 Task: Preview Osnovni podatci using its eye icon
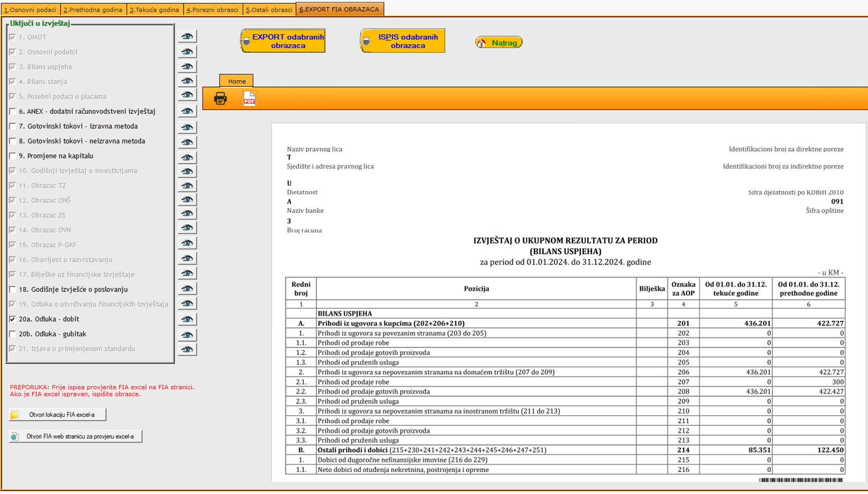coord(187,51)
